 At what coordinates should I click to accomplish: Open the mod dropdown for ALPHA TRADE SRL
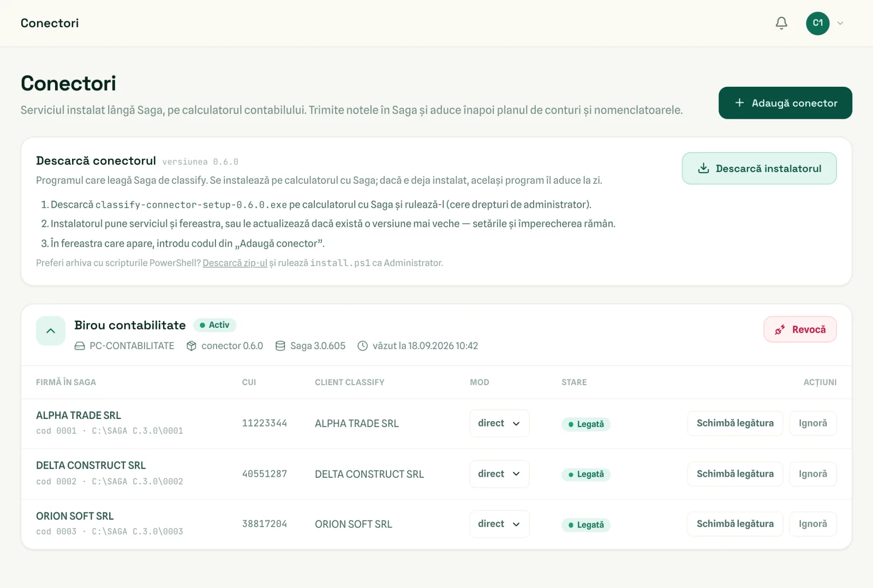(x=499, y=423)
